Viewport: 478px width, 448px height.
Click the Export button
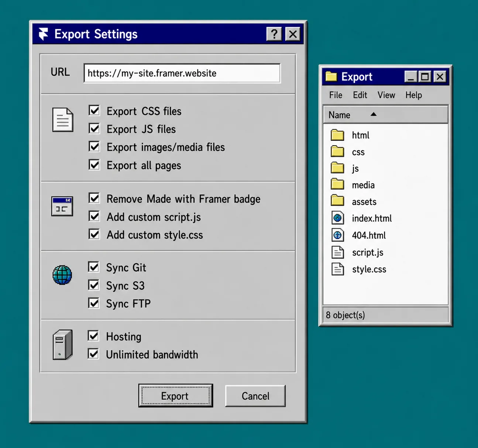coord(175,396)
